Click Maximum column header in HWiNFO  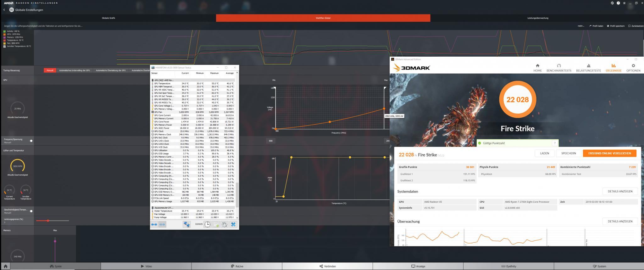pyautogui.click(x=214, y=73)
